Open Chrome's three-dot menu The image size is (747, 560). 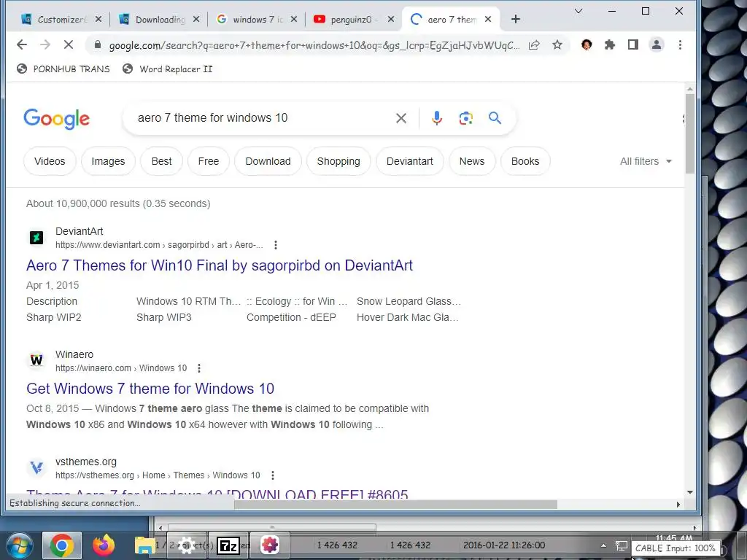680,44
